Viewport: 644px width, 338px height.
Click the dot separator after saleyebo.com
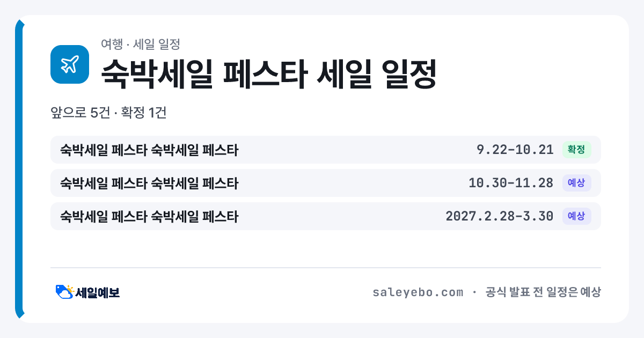click(474, 292)
